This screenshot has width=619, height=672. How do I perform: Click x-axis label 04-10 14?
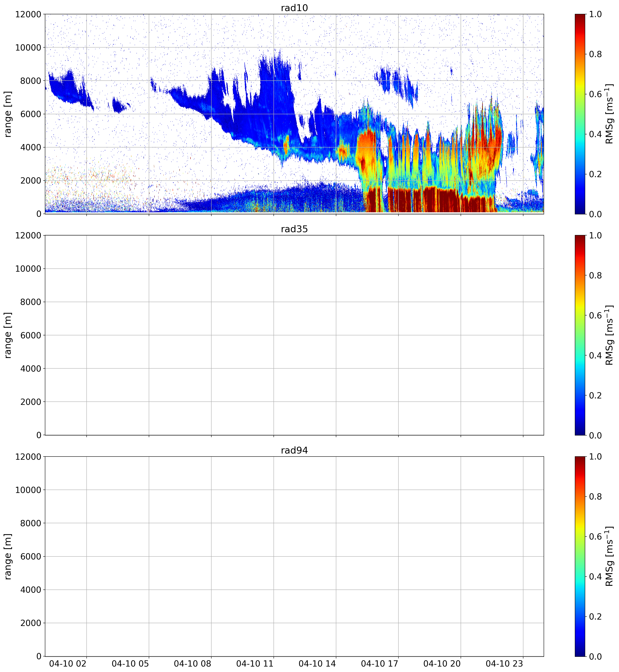(x=317, y=664)
